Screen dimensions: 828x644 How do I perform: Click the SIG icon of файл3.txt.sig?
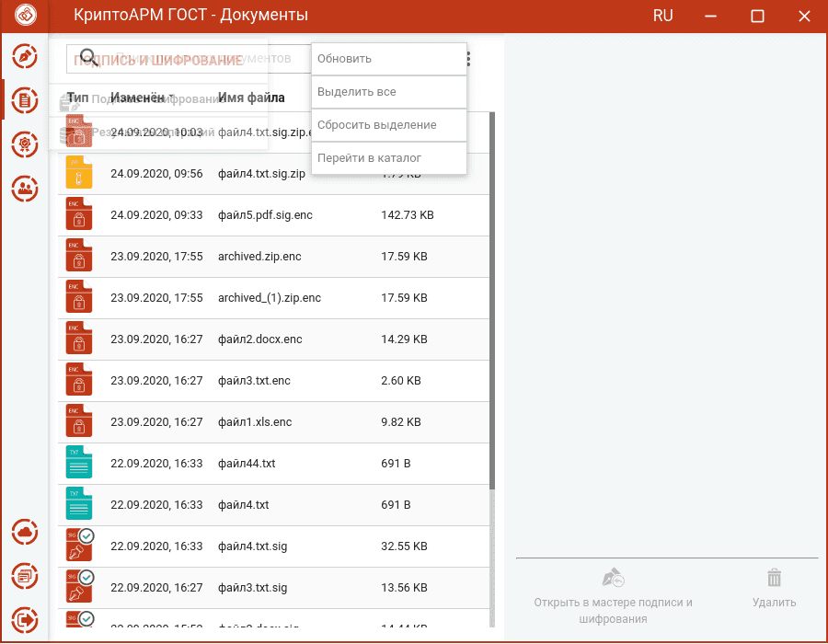pos(79,586)
